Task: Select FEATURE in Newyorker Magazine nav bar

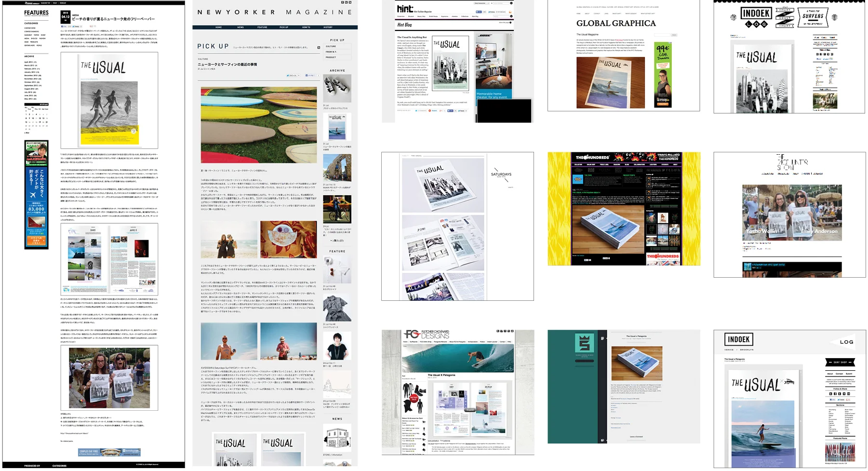Action: click(x=262, y=27)
